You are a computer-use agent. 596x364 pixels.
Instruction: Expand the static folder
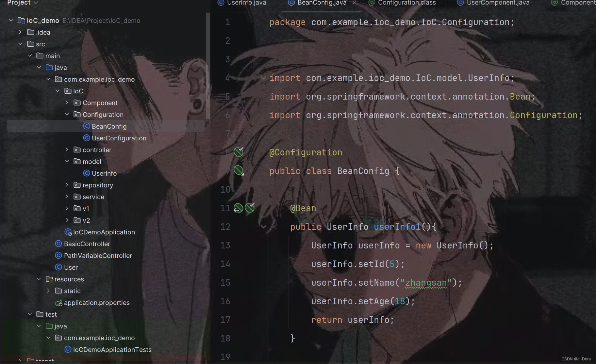48,291
